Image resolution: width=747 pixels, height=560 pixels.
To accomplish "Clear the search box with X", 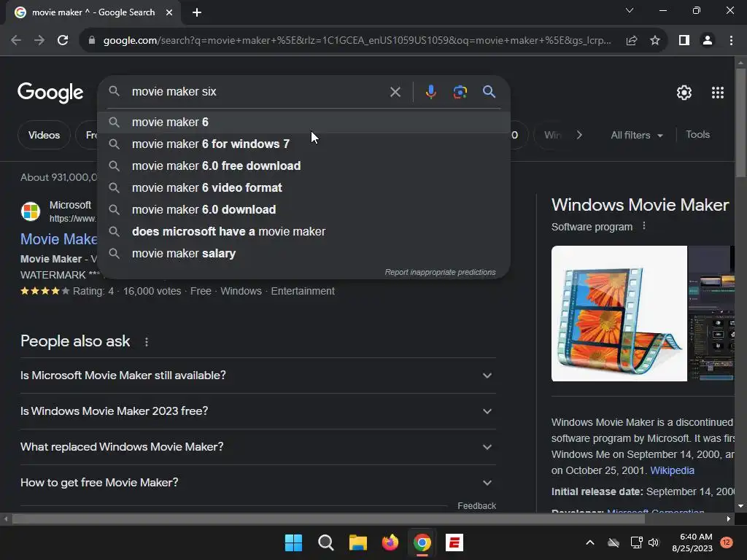I will [x=395, y=92].
